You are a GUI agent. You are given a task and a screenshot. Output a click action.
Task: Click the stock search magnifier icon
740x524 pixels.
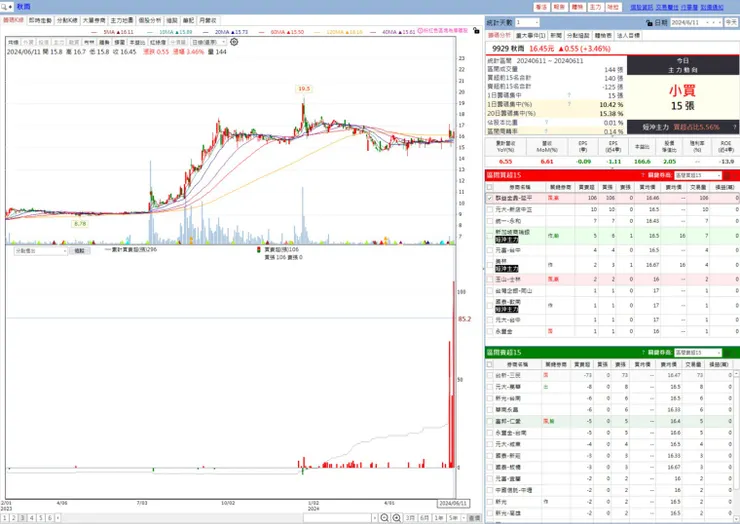coord(4,7)
